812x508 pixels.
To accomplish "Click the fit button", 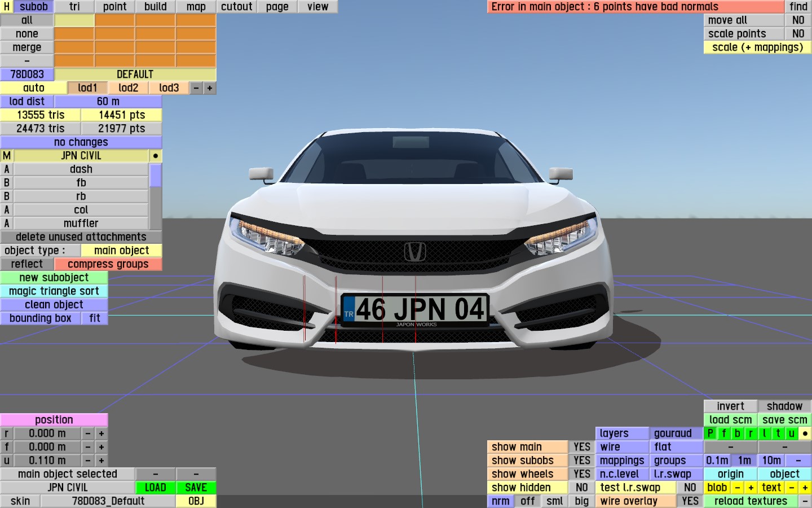I will [95, 318].
